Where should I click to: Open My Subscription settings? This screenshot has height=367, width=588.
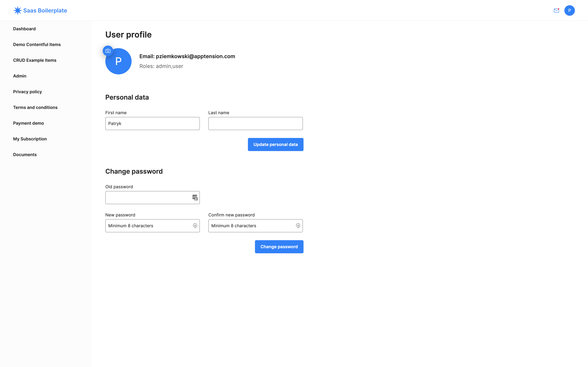[x=30, y=139]
